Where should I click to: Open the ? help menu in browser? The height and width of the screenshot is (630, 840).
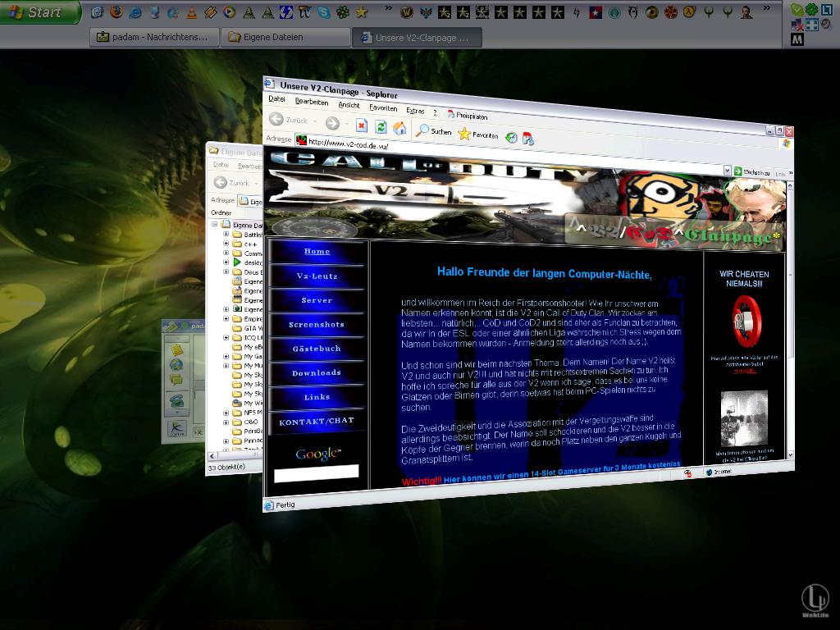[435, 112]
